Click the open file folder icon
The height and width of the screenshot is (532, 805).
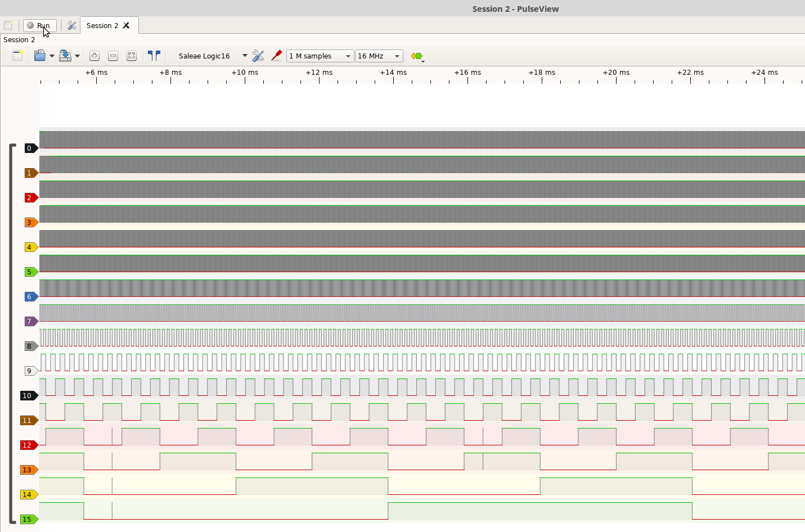click(x=39, y=56)
